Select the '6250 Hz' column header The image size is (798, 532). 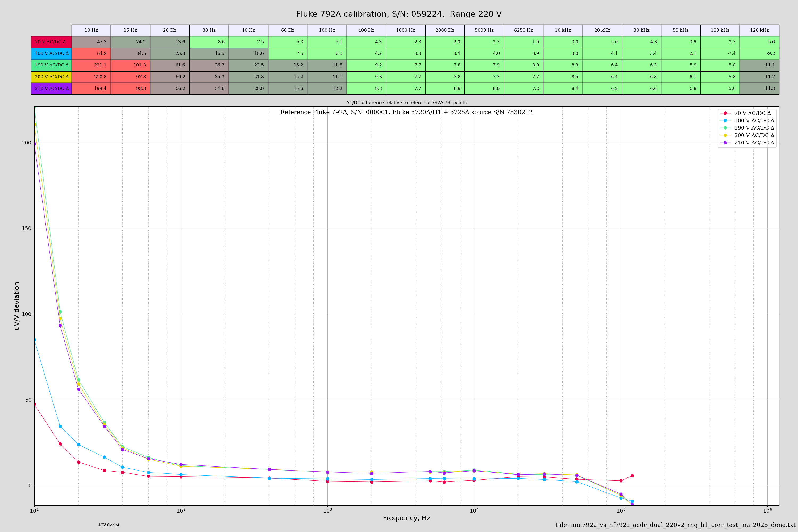523,30
